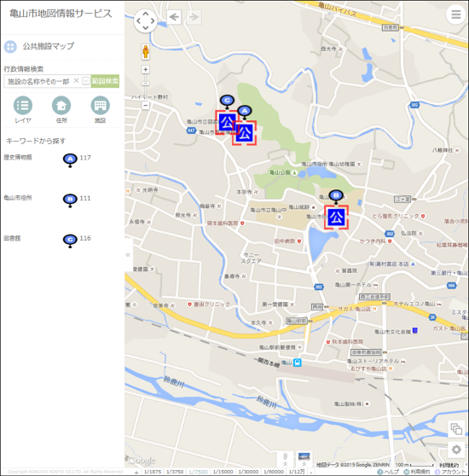The height and width of the screenshot is (476, 469).
Task: Collapse the side panel with « arrow
Action: [x=128, y=255]
